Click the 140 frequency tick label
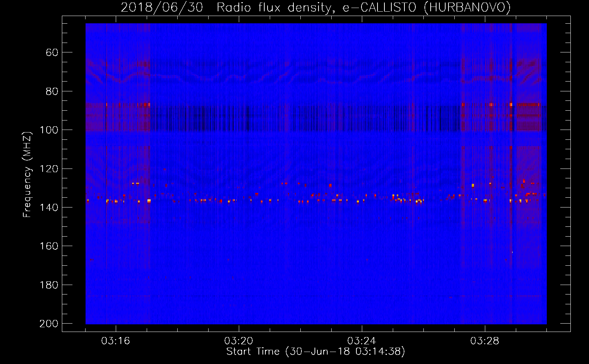 (x=49, y=207)
